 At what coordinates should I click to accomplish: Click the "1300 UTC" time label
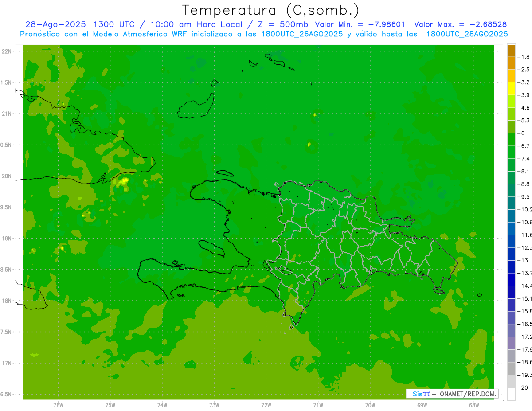[x=115, y=24]
